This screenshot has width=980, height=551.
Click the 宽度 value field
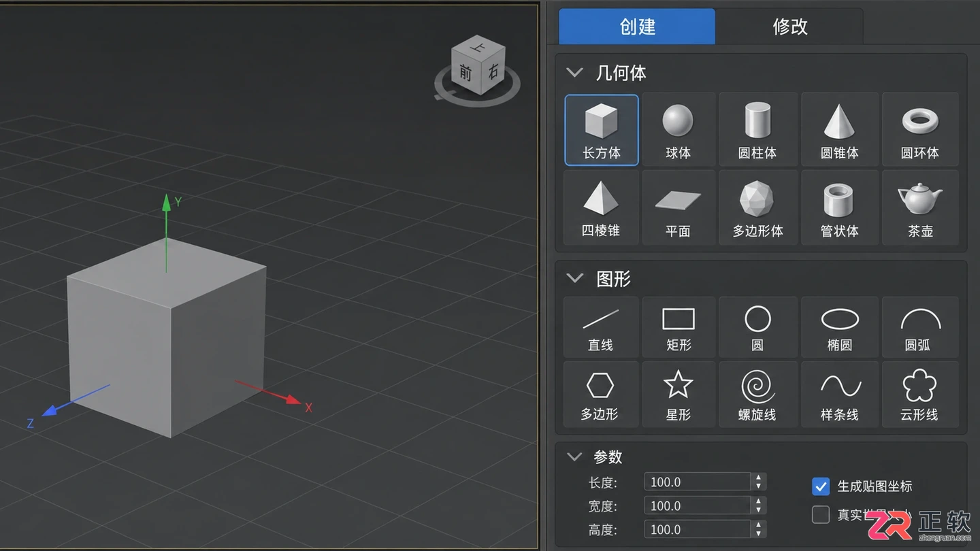click(x=697, y=505)
